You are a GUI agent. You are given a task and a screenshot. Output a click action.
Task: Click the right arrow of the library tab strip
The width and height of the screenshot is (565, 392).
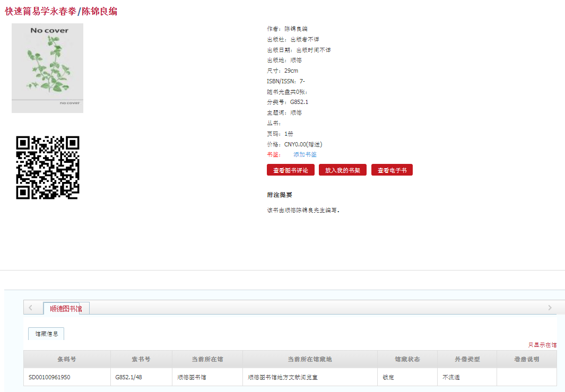point(550,308)
